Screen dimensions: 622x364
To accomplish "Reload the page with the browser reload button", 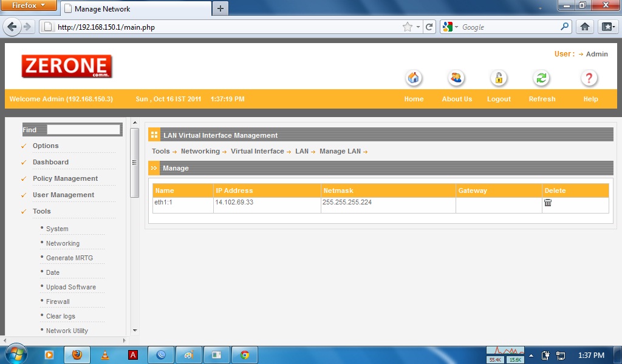I will [x=429, y=27].
